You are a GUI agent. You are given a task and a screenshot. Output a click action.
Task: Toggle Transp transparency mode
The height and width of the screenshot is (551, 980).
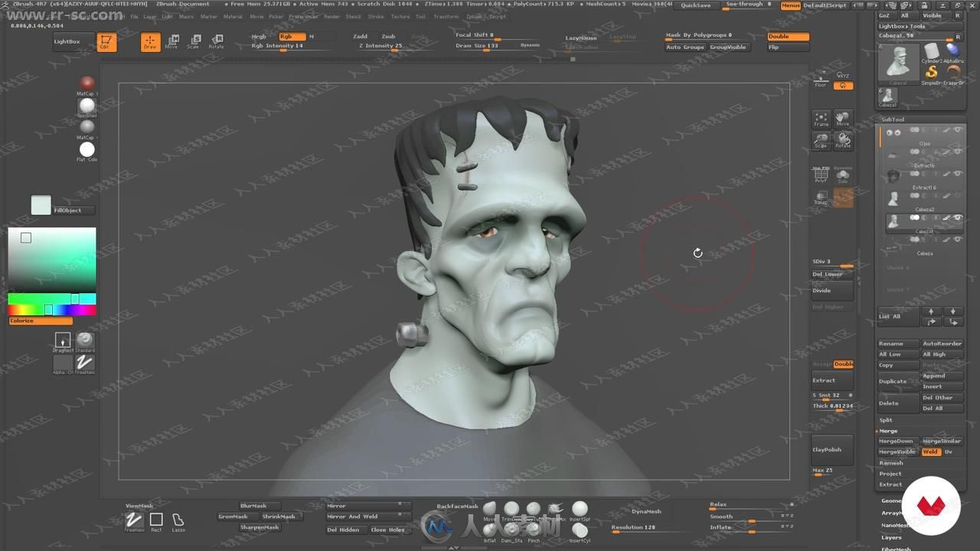pos(821,197)
